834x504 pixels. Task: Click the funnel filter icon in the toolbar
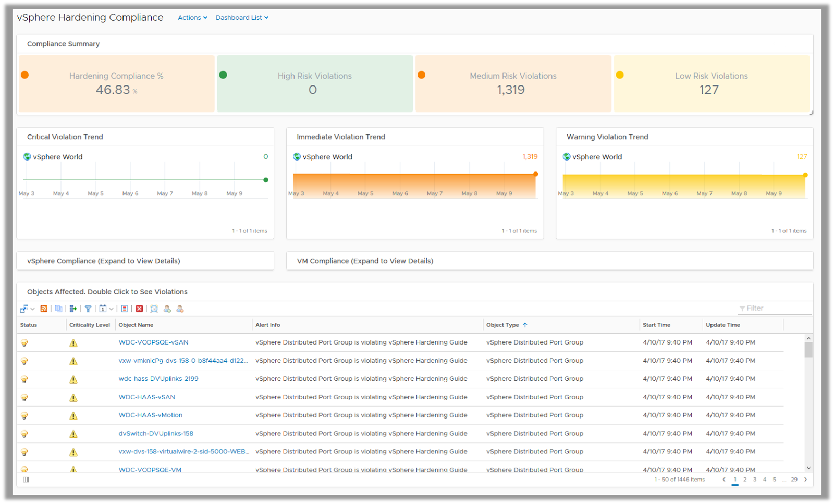[x=88, y=309]
